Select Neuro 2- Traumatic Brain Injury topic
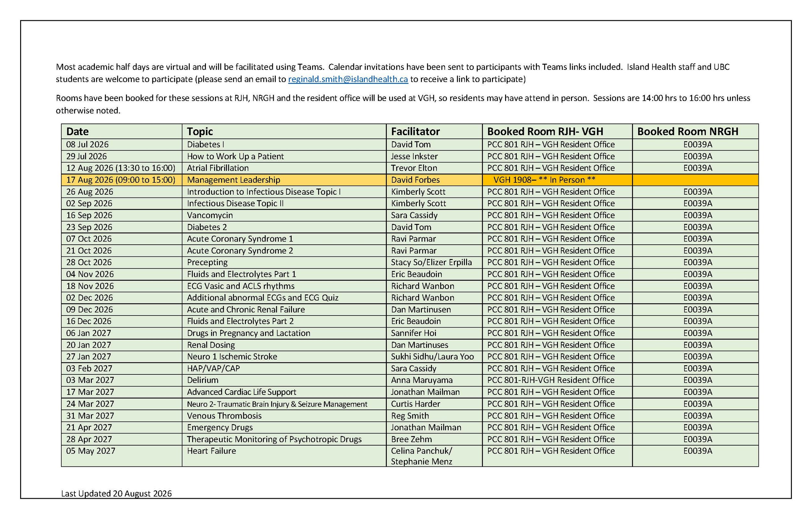This screenshot has width=812, height=519. point(284,404)
